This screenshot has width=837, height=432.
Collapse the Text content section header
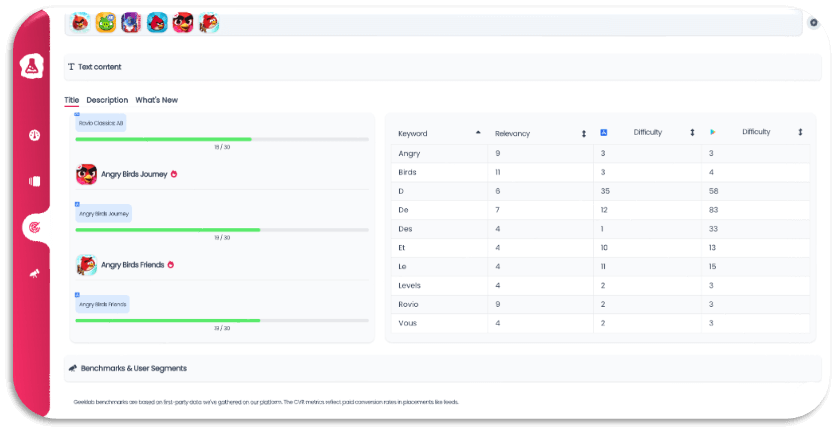pyautogui.click(x=443, y=67)
